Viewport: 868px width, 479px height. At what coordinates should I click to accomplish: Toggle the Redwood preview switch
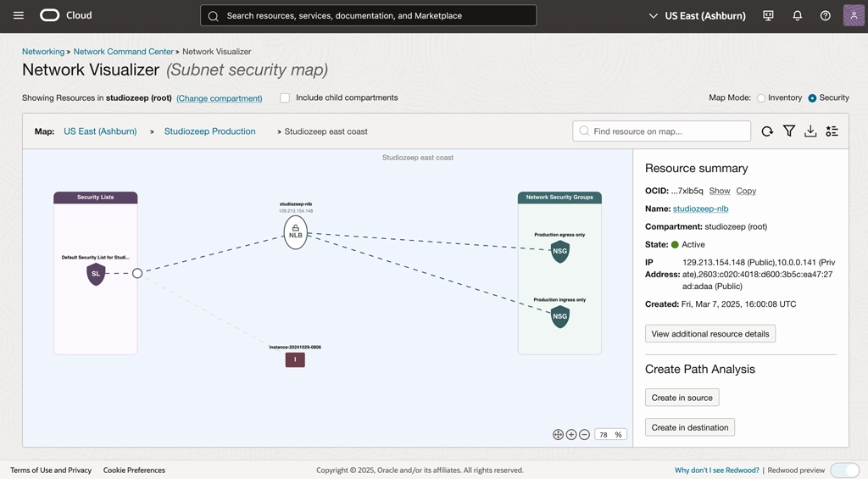pyautogui.click(x=844, y=471)
